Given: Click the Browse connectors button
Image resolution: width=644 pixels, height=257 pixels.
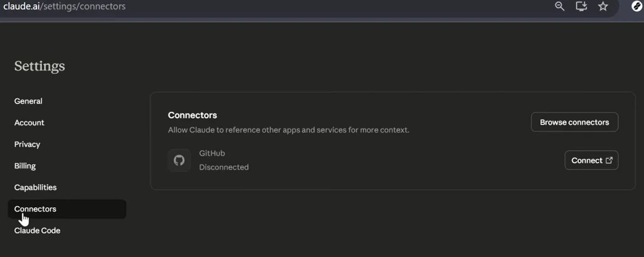Looking at the screenshot, I should pyautogui.click(x=574, y=122).
